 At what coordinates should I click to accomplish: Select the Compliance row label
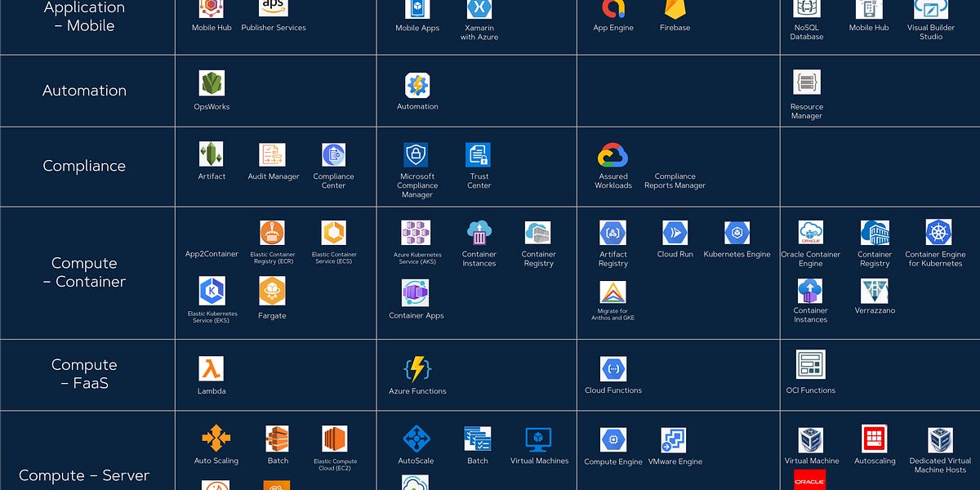[x=84, y=166]
